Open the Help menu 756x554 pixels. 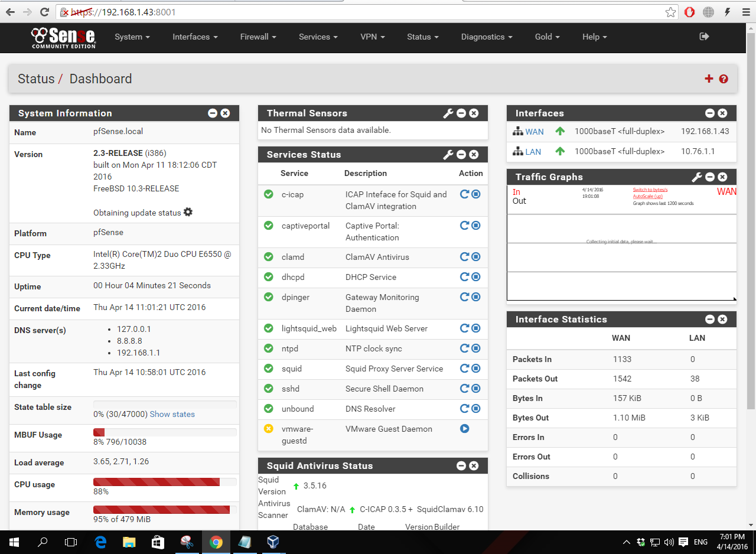point(595,37)
